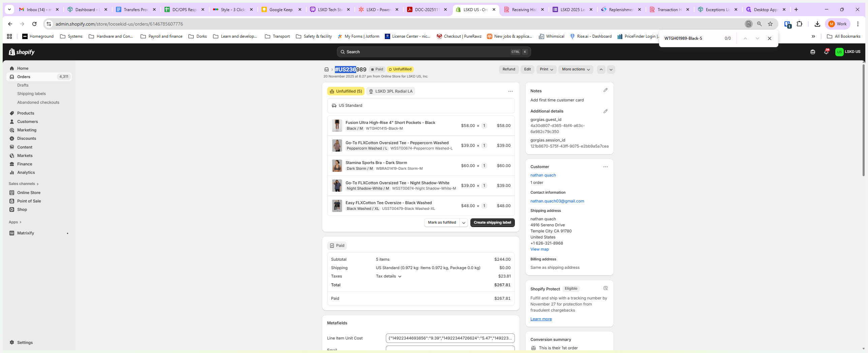This screenshot has height=353, width=868.
Task: Open Products in the sidebar
Action: coord(26,113)
